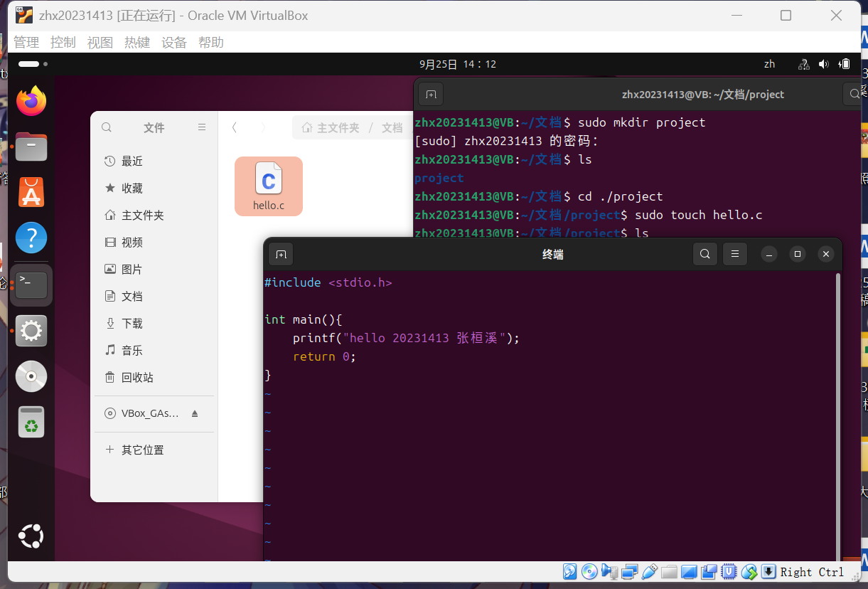Click 'project' directory text in background terminal
868x589 pixels.
point(439,178)
